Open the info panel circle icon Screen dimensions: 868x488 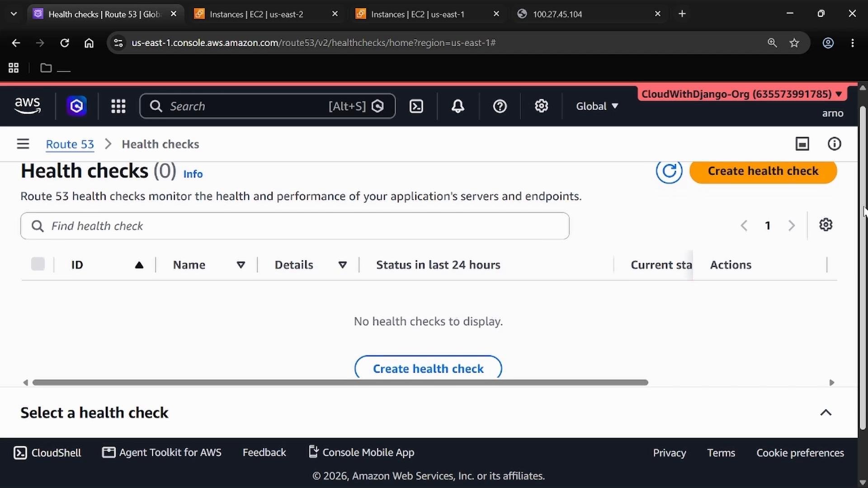(x=834, y=144)
